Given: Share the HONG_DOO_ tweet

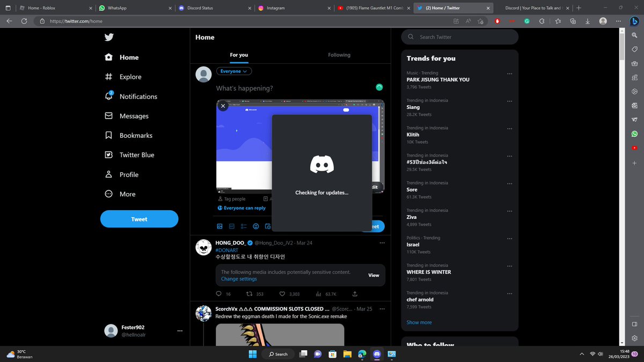Looking at the screenshot, I should [355, 294].
